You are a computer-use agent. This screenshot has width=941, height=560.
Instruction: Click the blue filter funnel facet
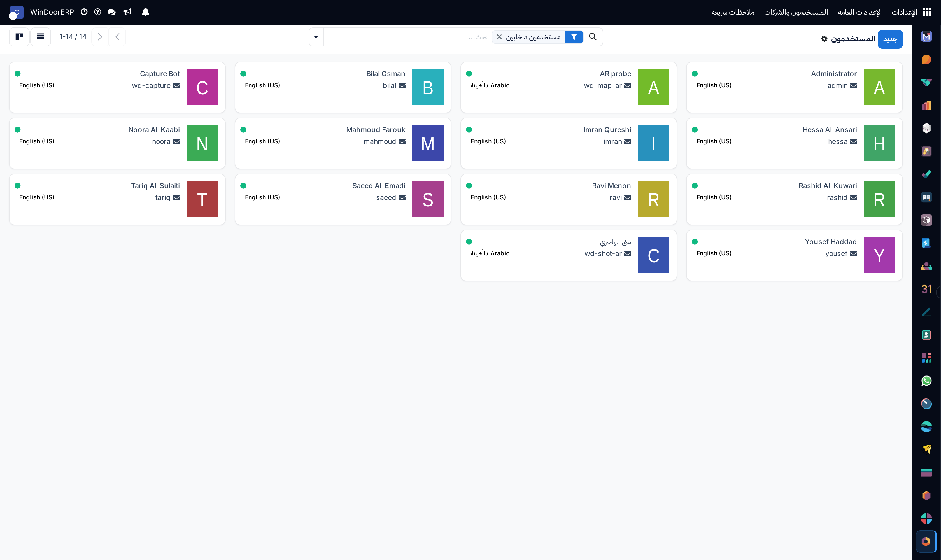pyautogui.click(x=574, y=37)
